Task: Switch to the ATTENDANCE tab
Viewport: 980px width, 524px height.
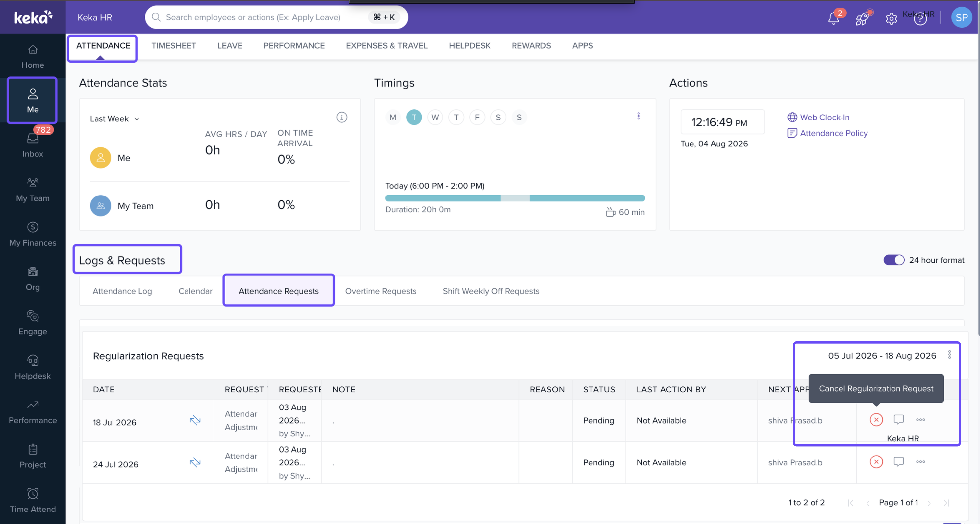Action: [103, 46]
